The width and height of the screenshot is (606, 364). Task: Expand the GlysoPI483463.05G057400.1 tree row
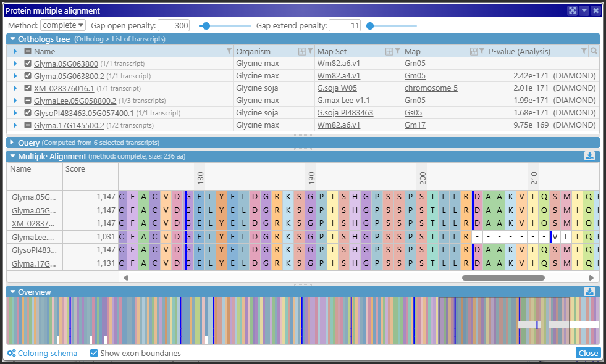[15, 113]
